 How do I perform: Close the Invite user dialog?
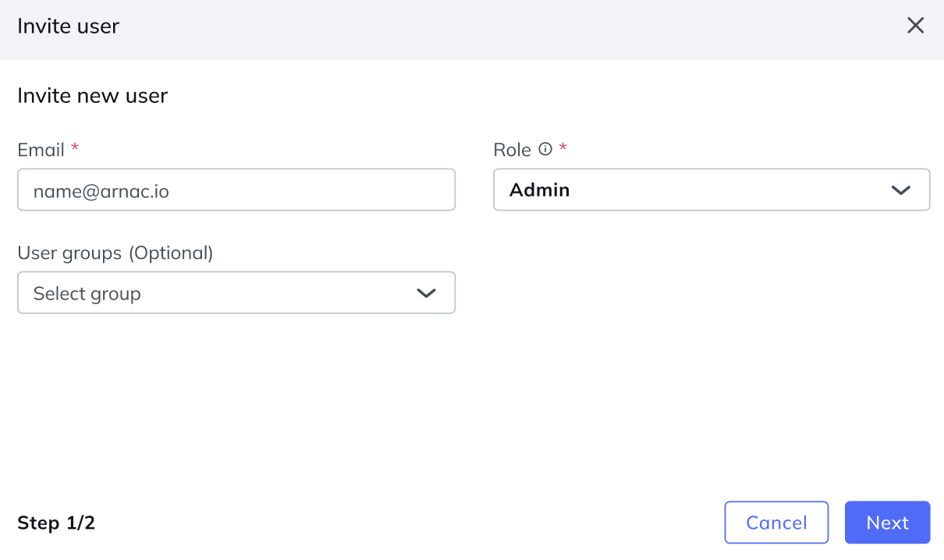click(915, 26)
